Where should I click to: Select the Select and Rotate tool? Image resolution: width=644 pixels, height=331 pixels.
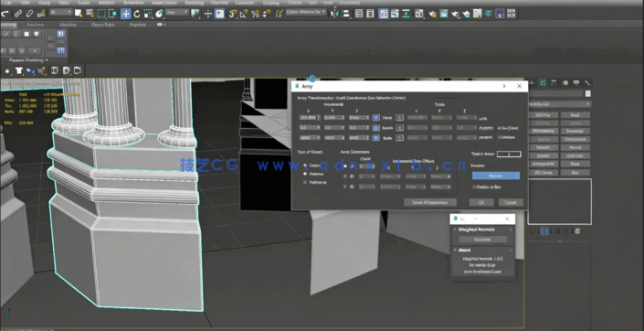(x=137, y=14)
